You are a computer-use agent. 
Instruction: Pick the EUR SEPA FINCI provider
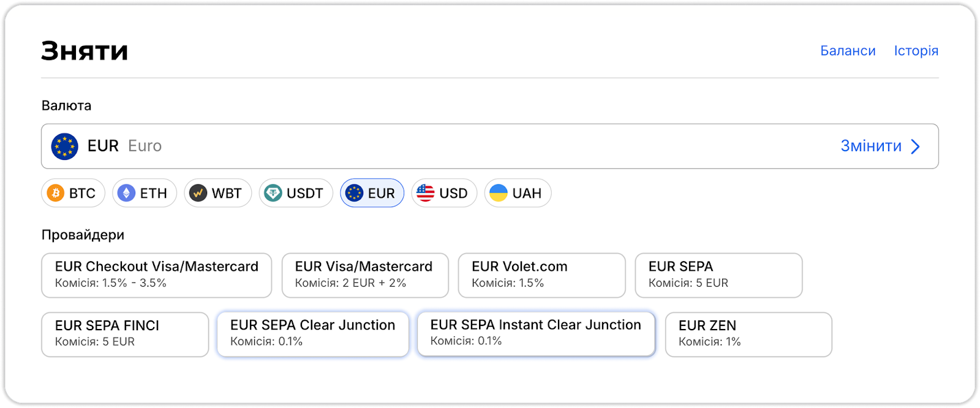(125, 334)
